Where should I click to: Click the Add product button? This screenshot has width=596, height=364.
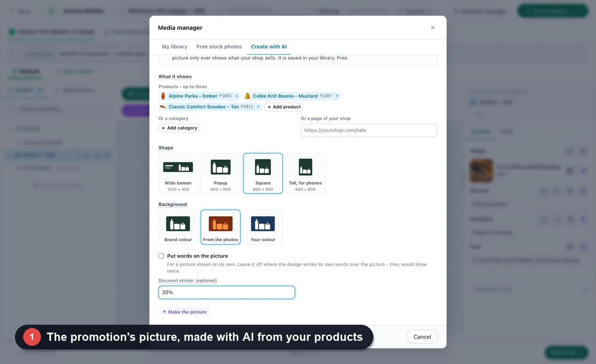284,107
